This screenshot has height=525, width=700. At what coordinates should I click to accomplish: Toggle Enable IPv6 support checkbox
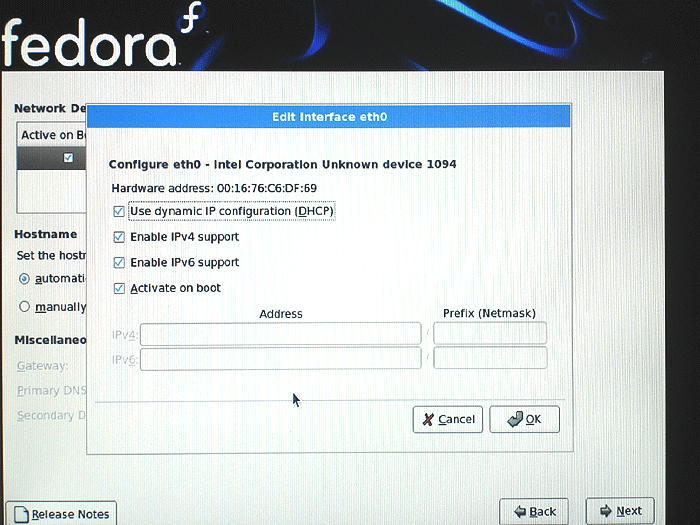(x=119, y=262)
